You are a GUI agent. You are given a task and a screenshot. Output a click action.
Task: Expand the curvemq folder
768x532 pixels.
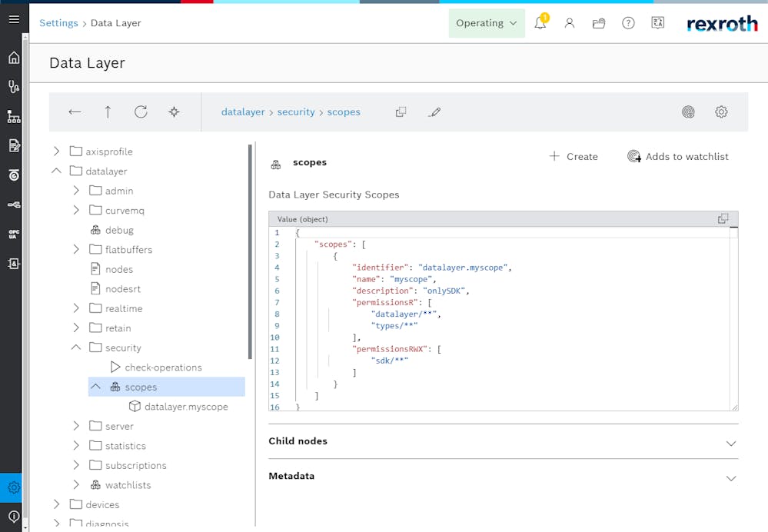76,210
